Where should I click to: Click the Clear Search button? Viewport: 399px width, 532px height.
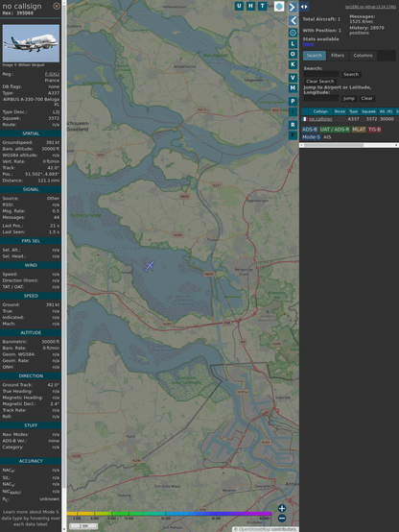coord(320,81)
